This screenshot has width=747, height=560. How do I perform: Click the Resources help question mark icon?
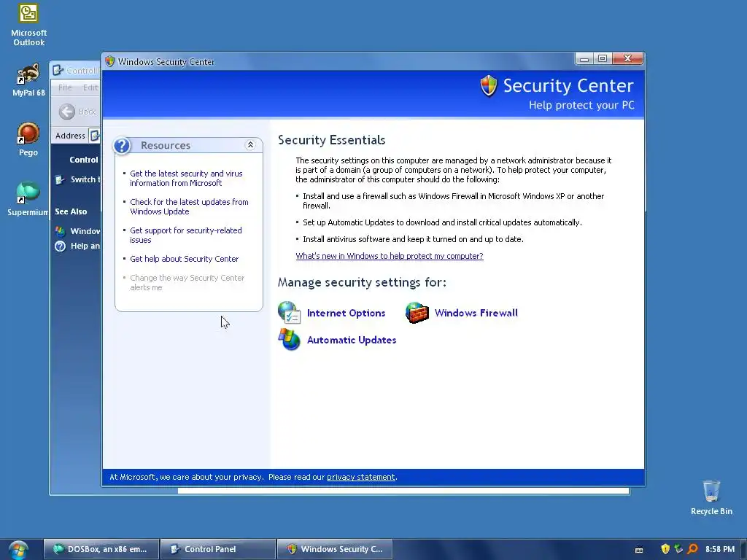122,145
